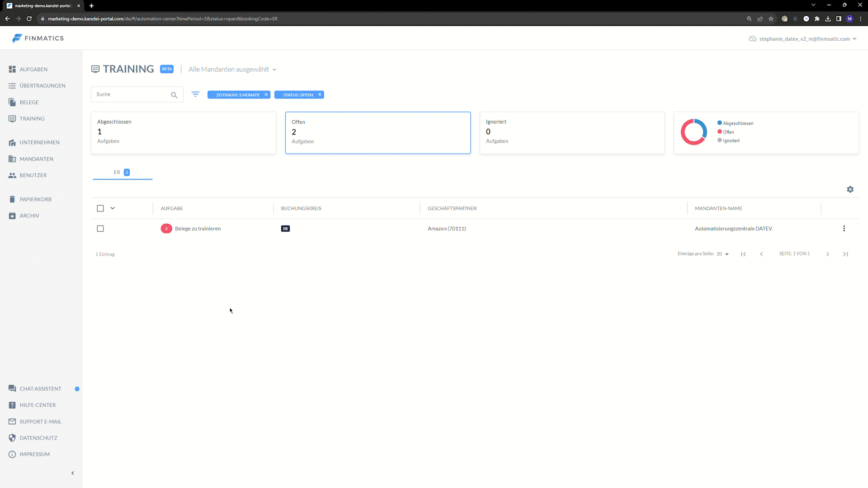The image size is (868, 488).
Task: Click the Hilfe-Center question mark icon
Action: pyautogui.click(x=12, y=405)
